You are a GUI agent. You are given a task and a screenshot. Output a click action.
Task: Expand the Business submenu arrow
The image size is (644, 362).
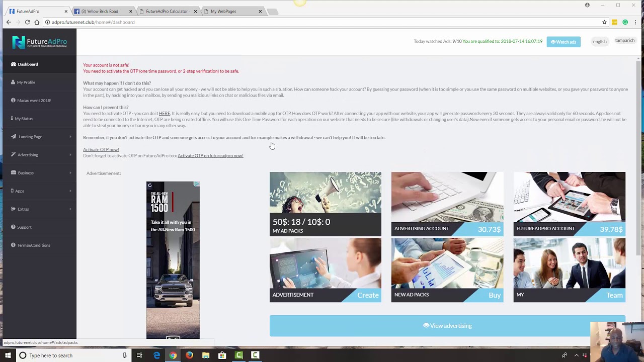click(x=70, y=173)
